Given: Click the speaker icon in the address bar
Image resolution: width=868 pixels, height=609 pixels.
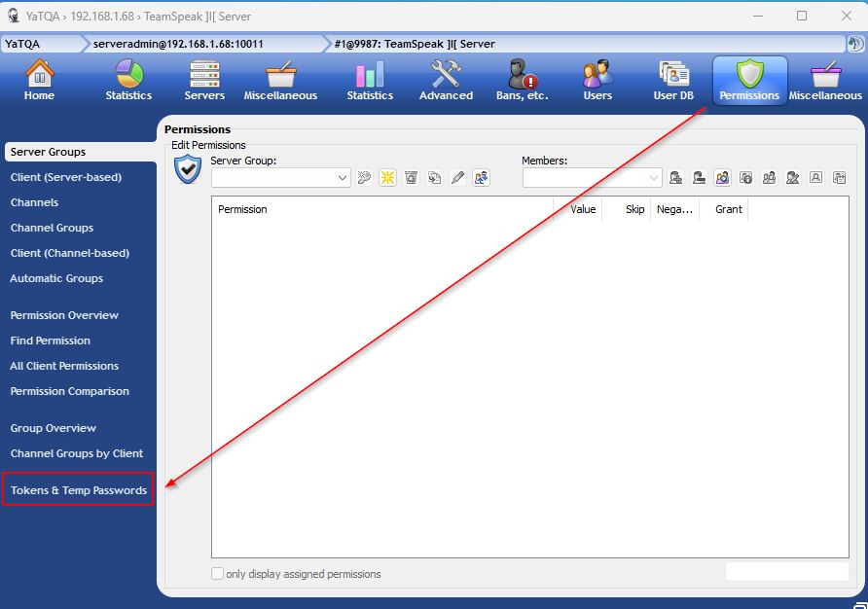Looking at the screenshot, I should [x=855, y=44].
